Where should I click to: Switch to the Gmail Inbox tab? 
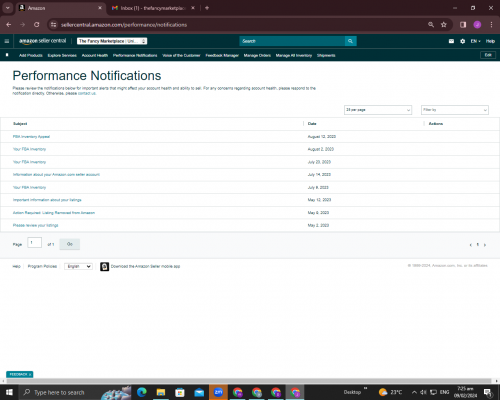tap(153, 8)
